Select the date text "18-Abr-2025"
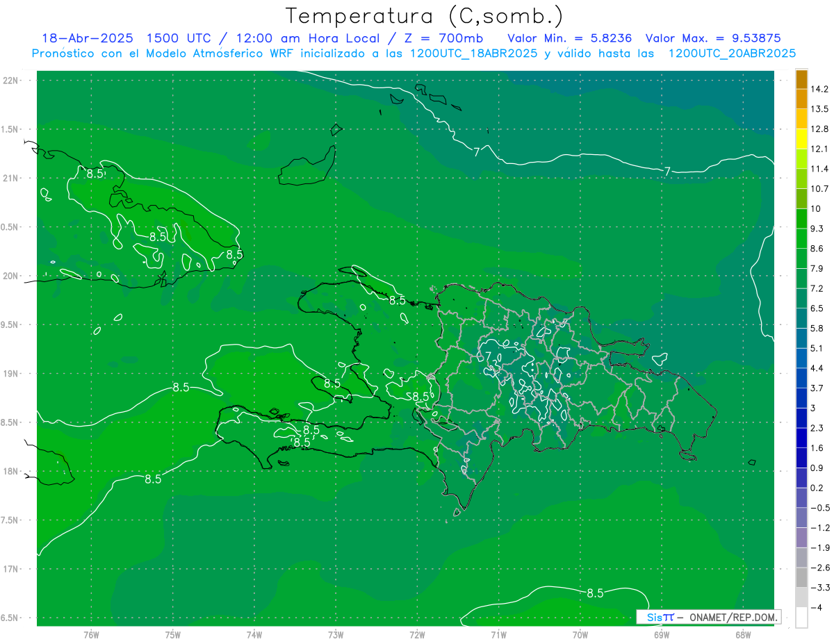Screen dimensions: 834x644 click(x=88, y=38)
